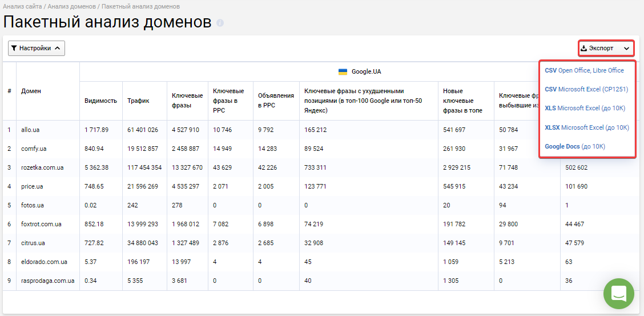
Task: Select domain fotos.ua
Action: 32,206
